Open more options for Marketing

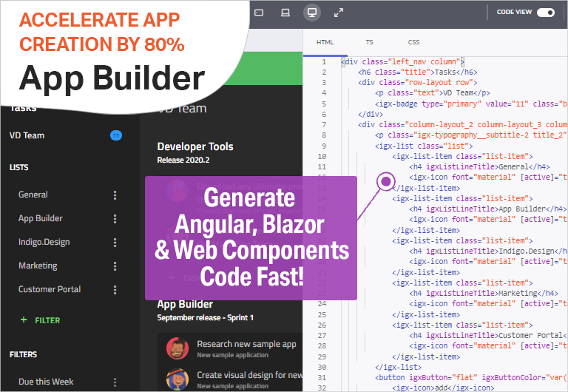(x=115, y=266)
